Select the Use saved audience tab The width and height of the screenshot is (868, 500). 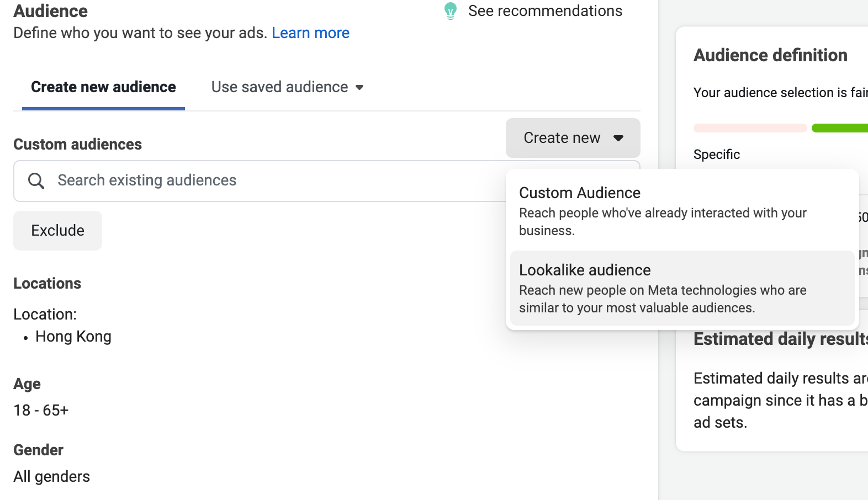pos(279,87)
